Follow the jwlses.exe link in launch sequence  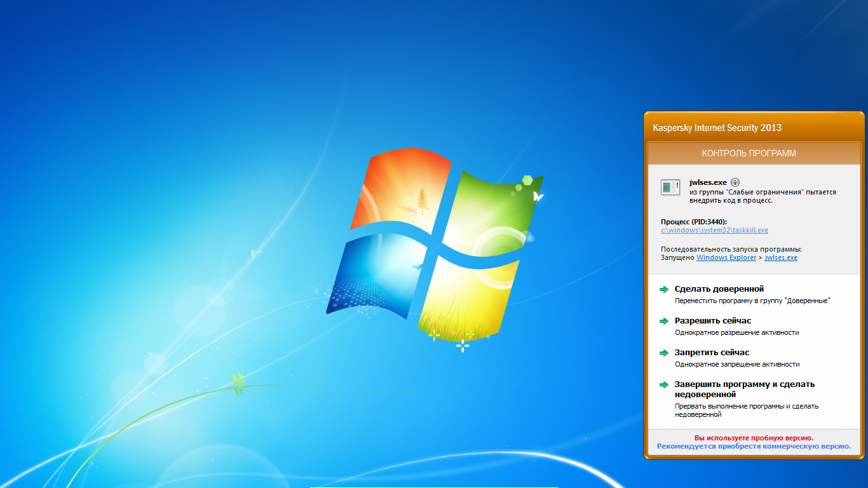coord(781,257)
